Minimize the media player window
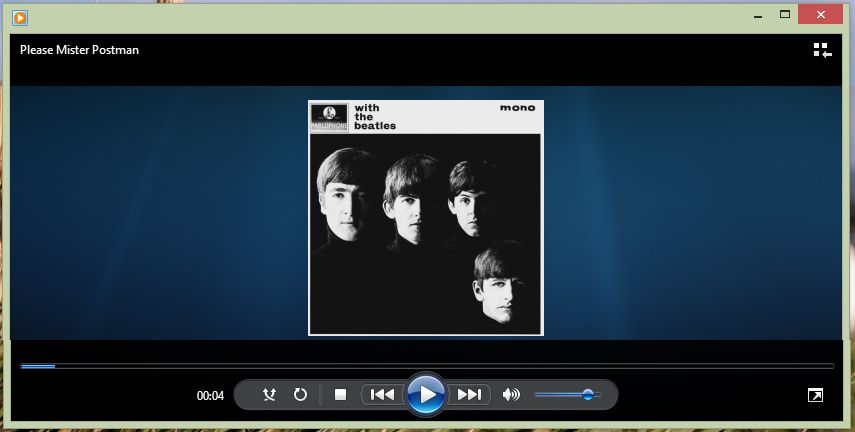The width and height of the screenshot is (855, 432). 758,15
